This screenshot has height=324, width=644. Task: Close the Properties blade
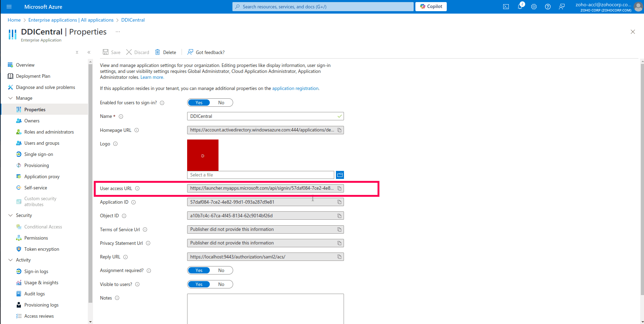tap(633, 32)
